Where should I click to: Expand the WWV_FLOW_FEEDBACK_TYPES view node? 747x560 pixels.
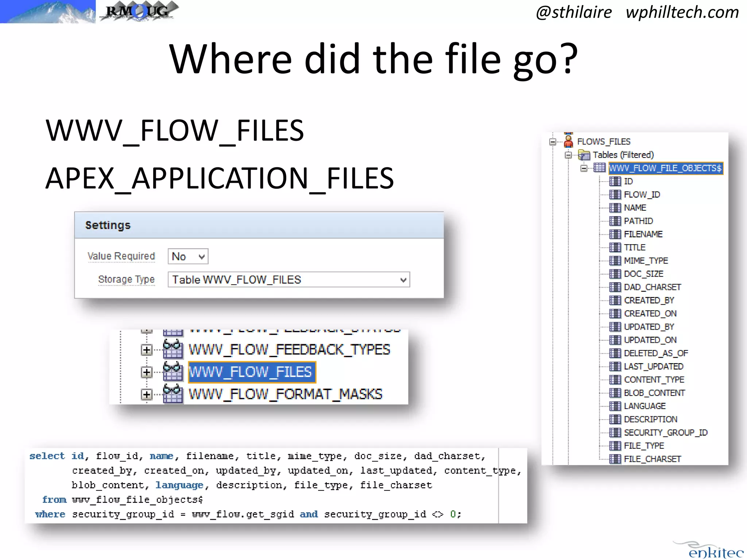point(147,350)
